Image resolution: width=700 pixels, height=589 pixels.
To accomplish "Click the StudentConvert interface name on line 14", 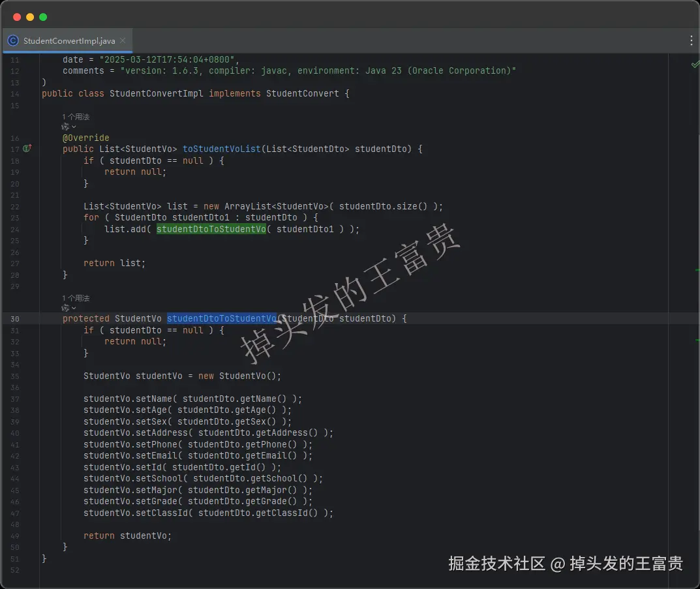I will click(x=303, y=94).
